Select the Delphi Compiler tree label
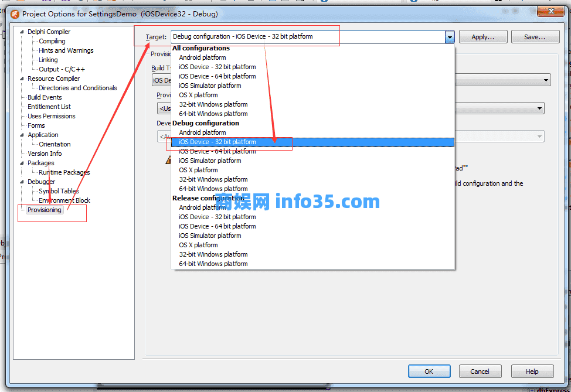This screenshot has height=392, width=571. coord(49,32)
